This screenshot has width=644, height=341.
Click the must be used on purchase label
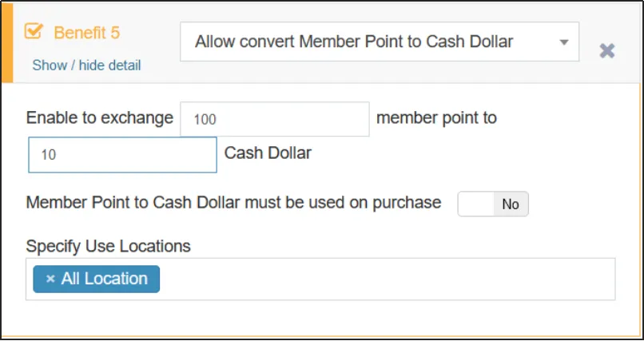click(x=233, y=203)
